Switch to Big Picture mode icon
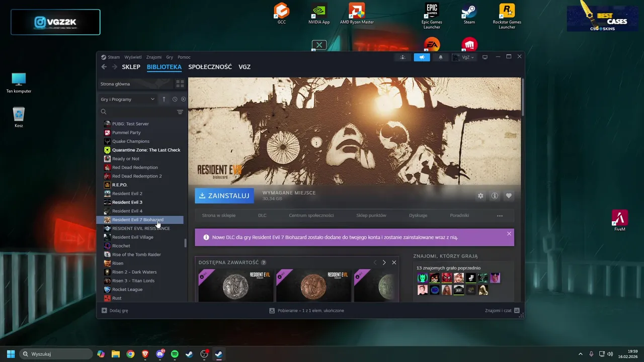The height and width of the screenshot is (362, 644). (x=485, y=57)
